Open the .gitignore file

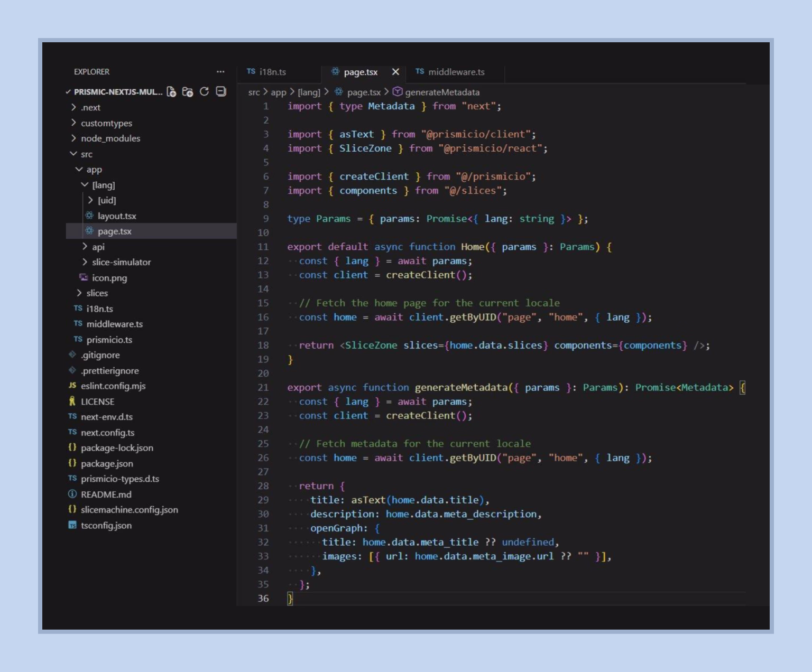click(100, 355)
